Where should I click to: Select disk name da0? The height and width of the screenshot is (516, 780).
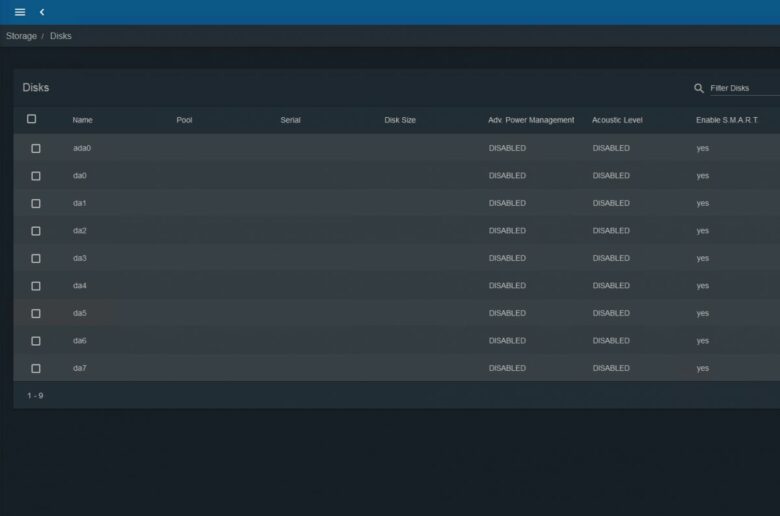(80, 176)
